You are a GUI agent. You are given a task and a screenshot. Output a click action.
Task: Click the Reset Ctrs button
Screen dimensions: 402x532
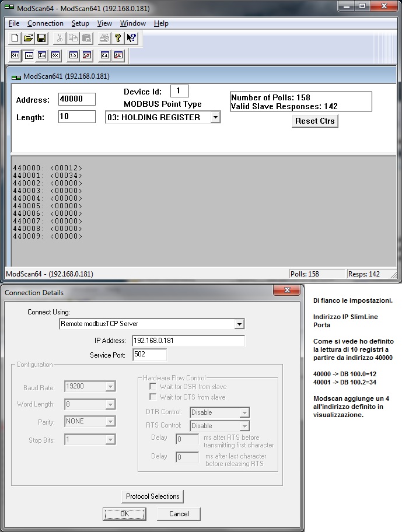tap(315, 121)
